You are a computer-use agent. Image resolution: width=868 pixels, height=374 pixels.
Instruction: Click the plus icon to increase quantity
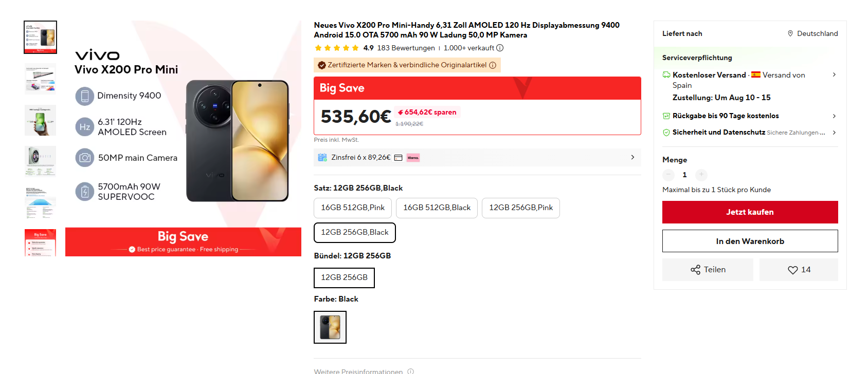701,175
